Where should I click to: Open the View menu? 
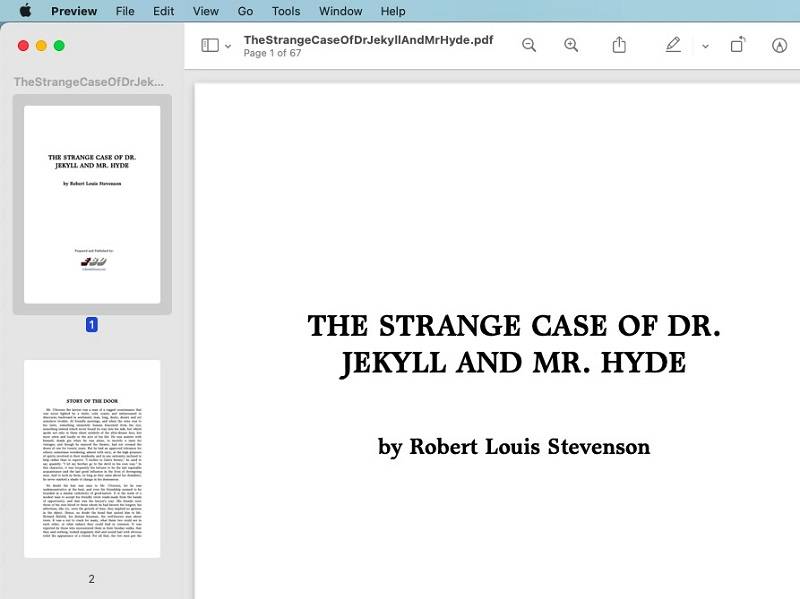pos(205,11)
